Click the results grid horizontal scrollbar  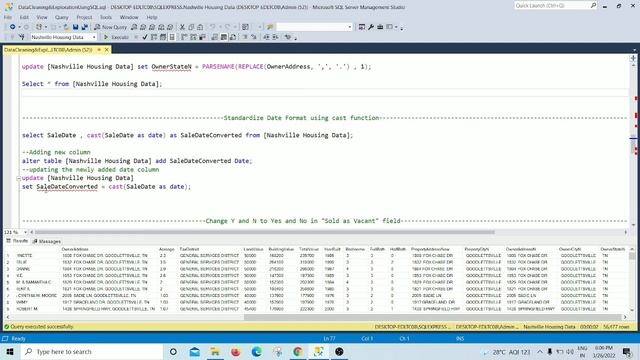click(433, 317)
